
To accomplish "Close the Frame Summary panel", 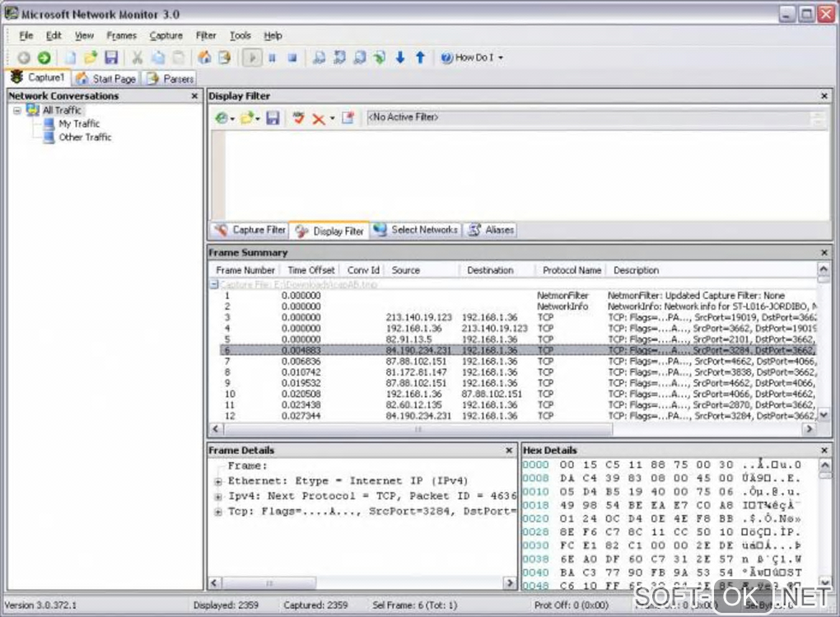I will (824, 252).
